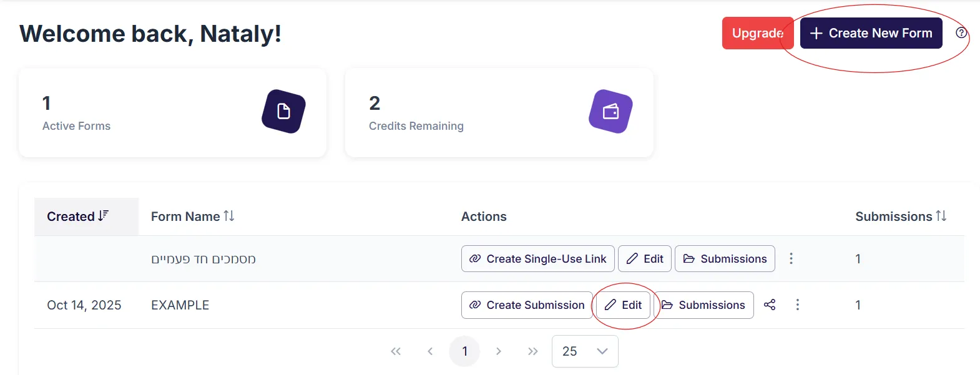Click the Credits Remaining wallet icon

tap(610, 112)
